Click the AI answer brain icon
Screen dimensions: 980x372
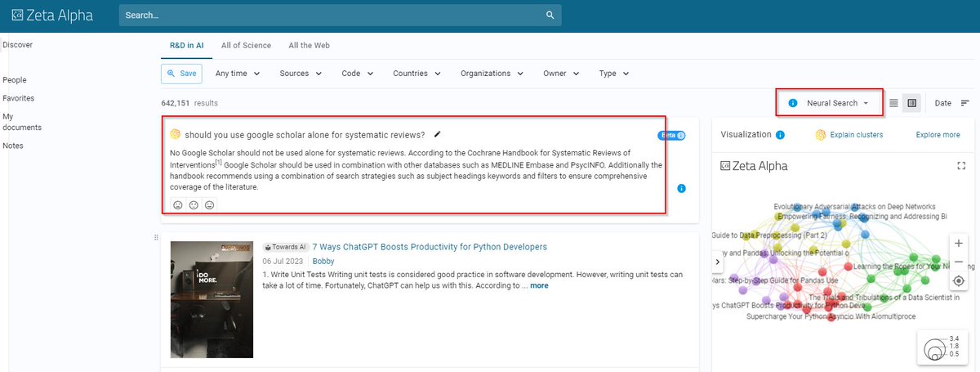click(175, 134)
